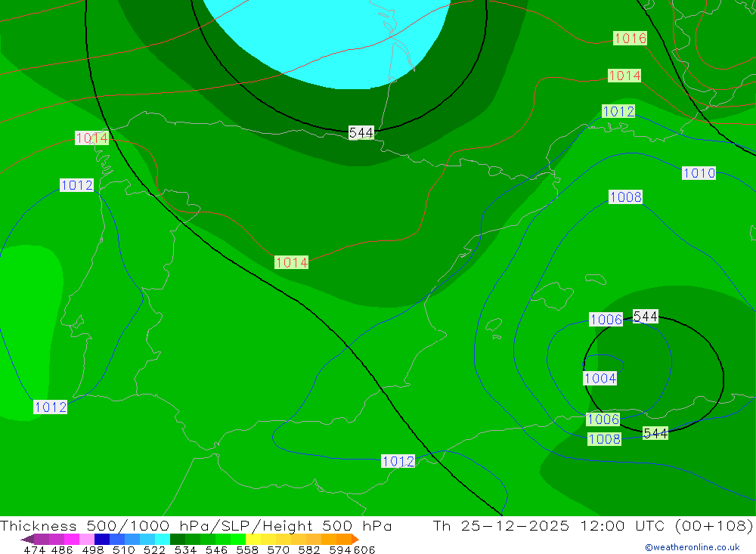756x554 pixels.
Task: Click the 1012 label at the Iberian northwest coast
Action: pyautogui.click(x=76, y=185)
